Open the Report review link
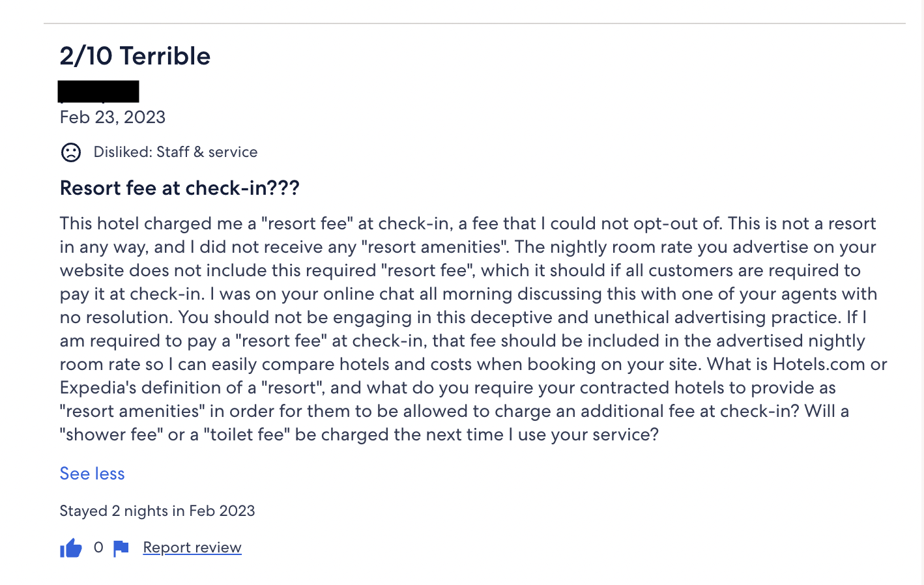 [x=192, y=547]
